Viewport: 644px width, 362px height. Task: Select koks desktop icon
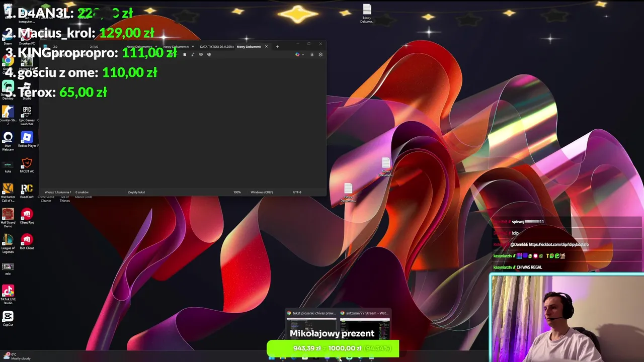click(8, 166)
